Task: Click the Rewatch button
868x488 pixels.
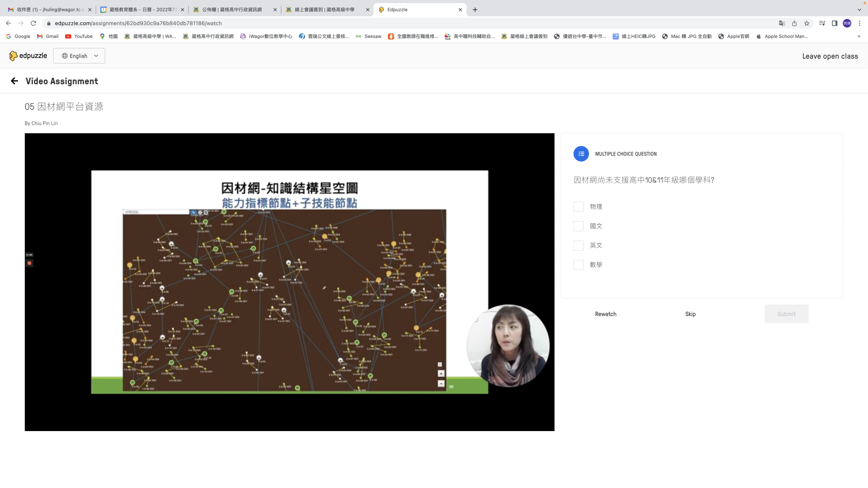Action: [606, 314]
